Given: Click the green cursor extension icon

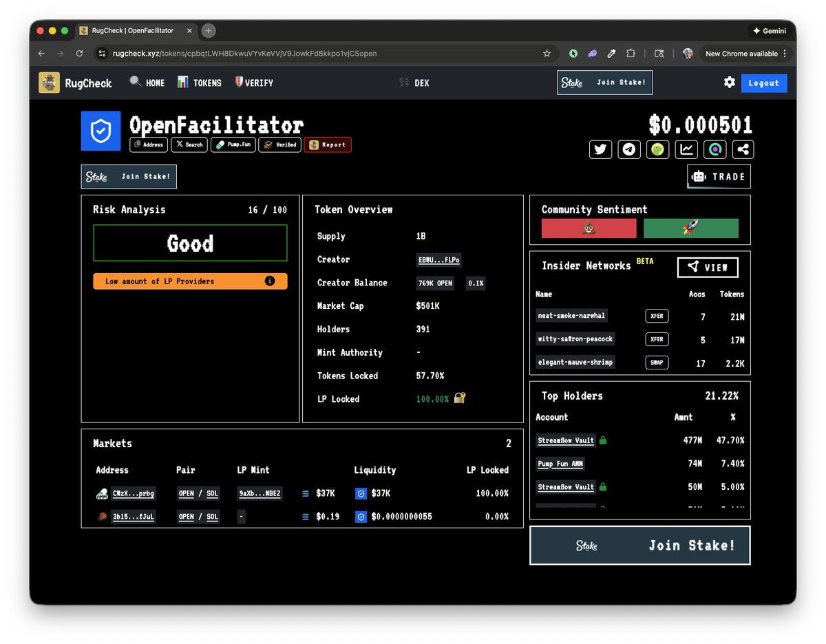Looking at the screenshot, I should point(573,53).
